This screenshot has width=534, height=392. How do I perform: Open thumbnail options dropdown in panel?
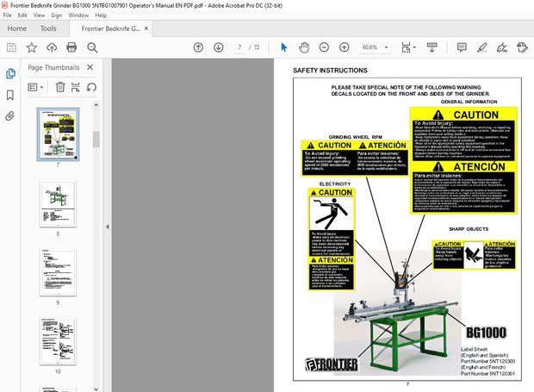coord(35,86)
